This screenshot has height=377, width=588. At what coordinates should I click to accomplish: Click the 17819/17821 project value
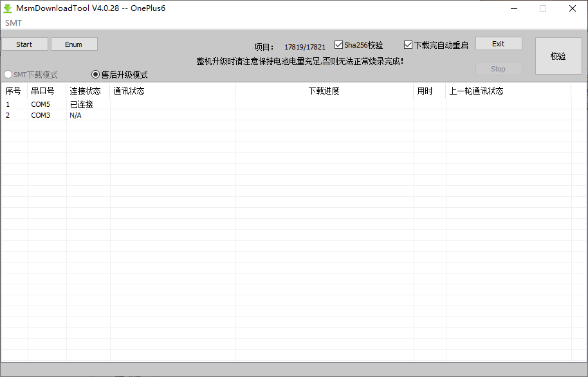pos(305,47)
